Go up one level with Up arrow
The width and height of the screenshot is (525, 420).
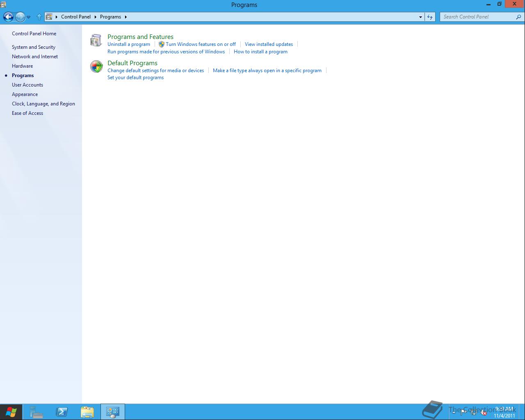click(x=39, y=17)
